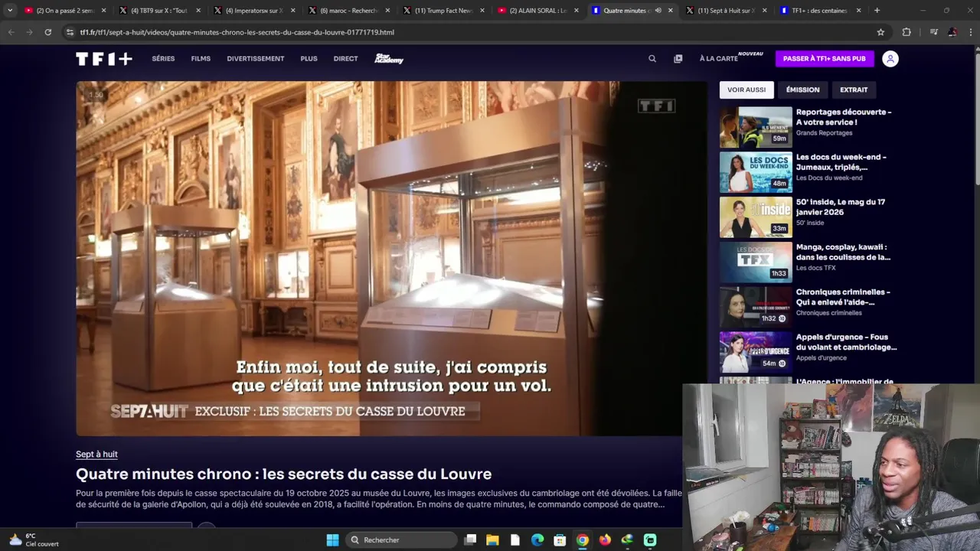Go to the DIRECT section
This screenshot has width=980, height=551.
(x=345, y=59)
